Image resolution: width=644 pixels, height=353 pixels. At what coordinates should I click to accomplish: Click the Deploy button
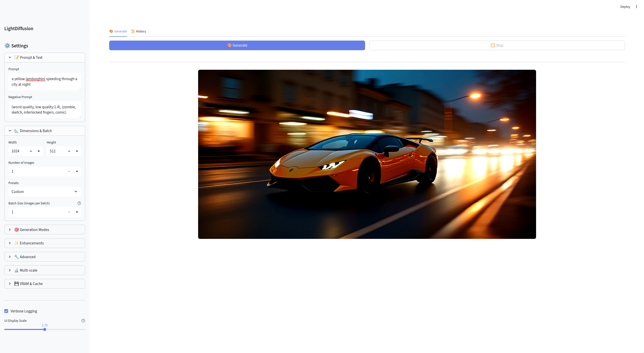pos(625,7)
